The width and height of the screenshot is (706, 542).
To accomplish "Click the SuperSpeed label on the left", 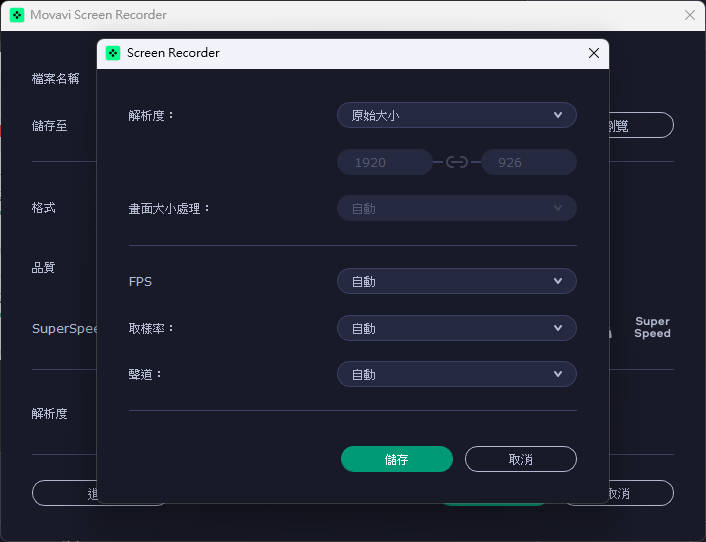I will click(64, 329).
